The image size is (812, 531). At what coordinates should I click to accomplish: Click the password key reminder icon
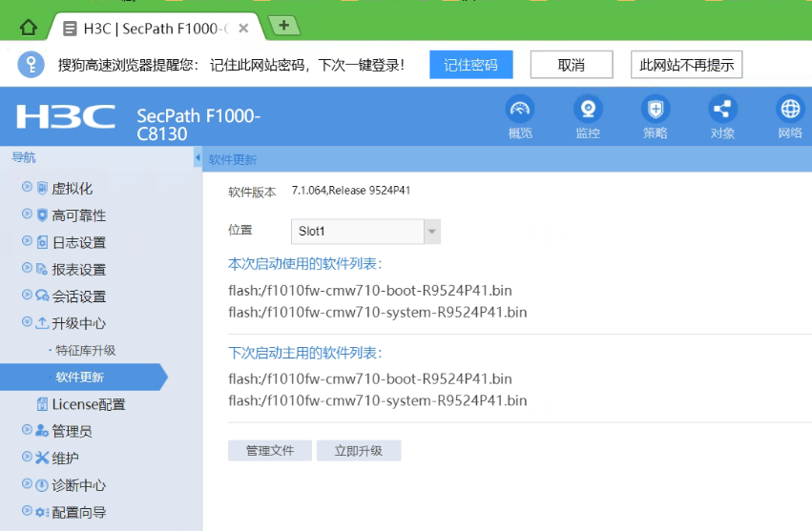click(31, 65)
